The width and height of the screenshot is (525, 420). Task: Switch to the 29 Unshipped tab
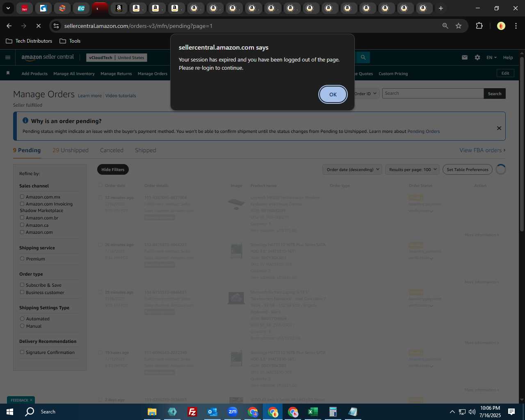point(71,150)
